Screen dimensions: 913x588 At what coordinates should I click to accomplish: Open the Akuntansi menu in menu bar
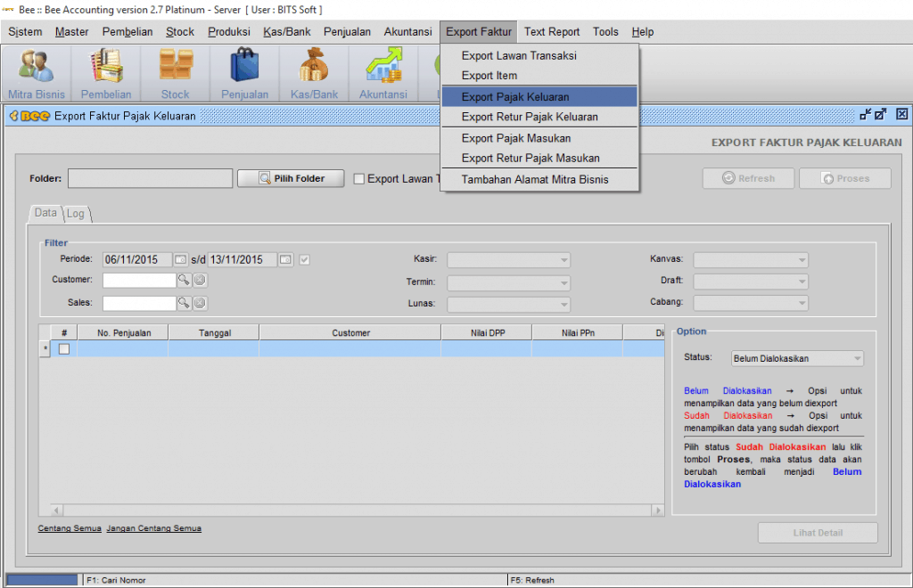[407, 32]
